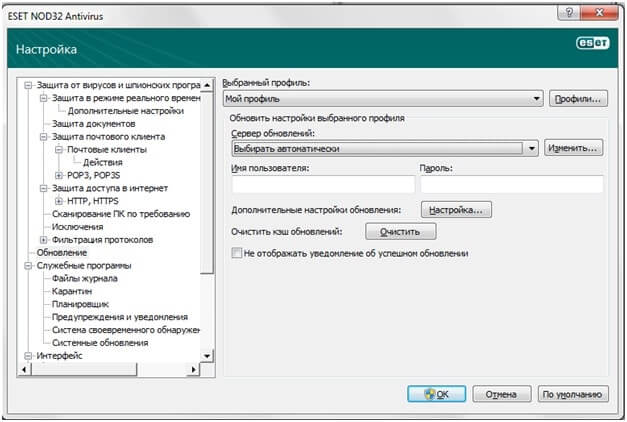This screenshot has width=627, height=422.
Task: Select 'Обновление' in the tree
Action: [x=62, y=253]
